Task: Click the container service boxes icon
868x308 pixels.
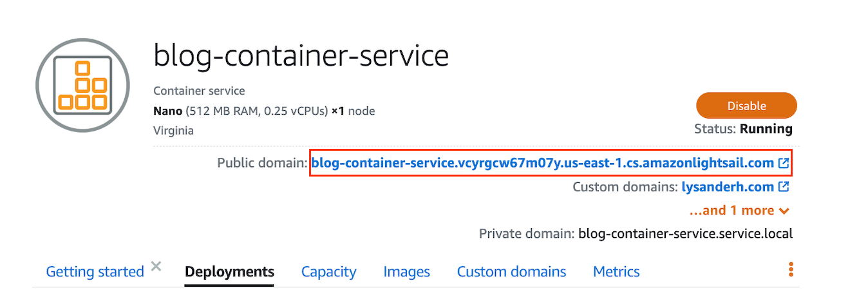Action: 82,85
